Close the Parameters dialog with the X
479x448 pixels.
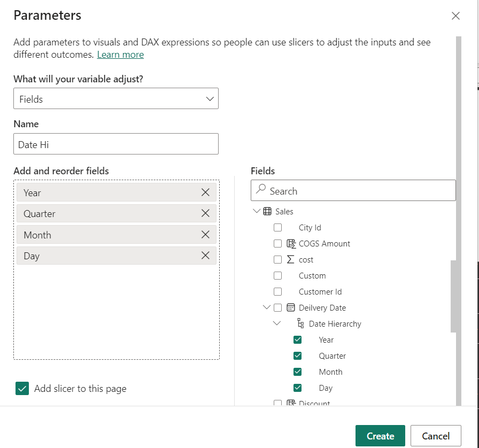(455, 16)
